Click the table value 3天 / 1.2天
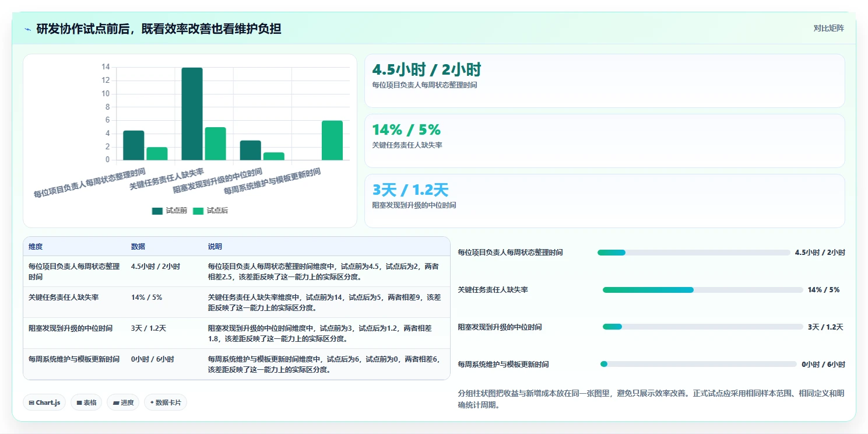 pyautogui.click(x=149, y=328)
